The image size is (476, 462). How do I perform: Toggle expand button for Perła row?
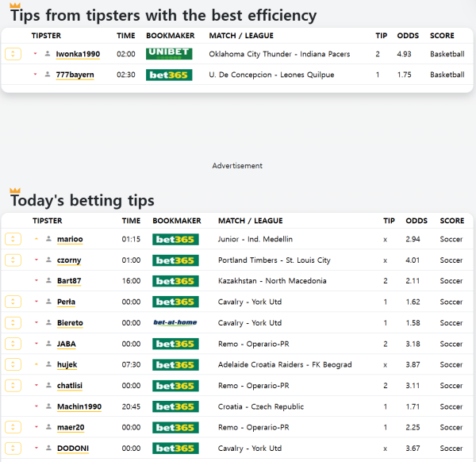(13, 302)
